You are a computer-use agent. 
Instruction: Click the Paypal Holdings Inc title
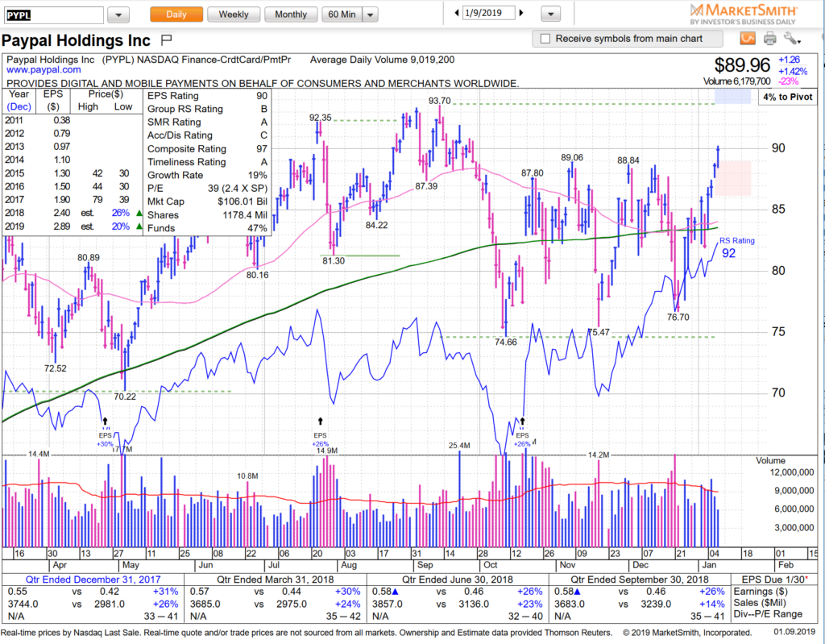[76, 40]
